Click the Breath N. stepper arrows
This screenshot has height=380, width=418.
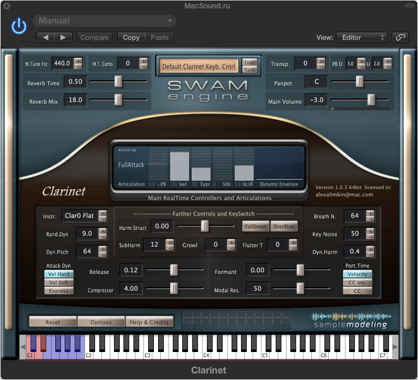370,216
